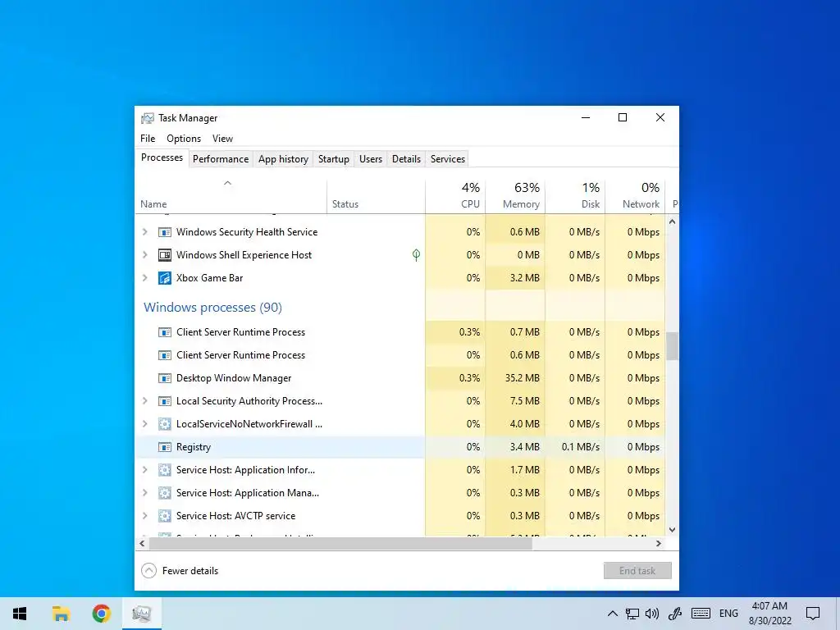Sort by the CPU column header
The image size is (840, 630).
(455, 196)
